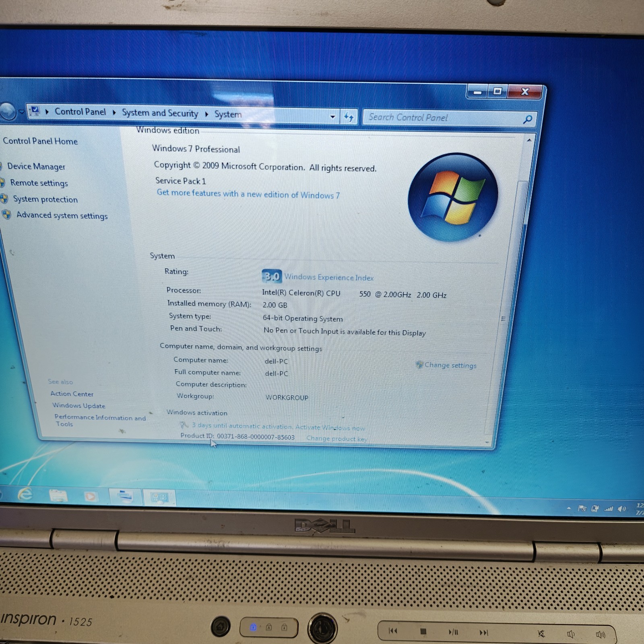This screenshot has height=644, width=644.
Task: Click 64-bit Operating System text
Action: pos(303,318)
